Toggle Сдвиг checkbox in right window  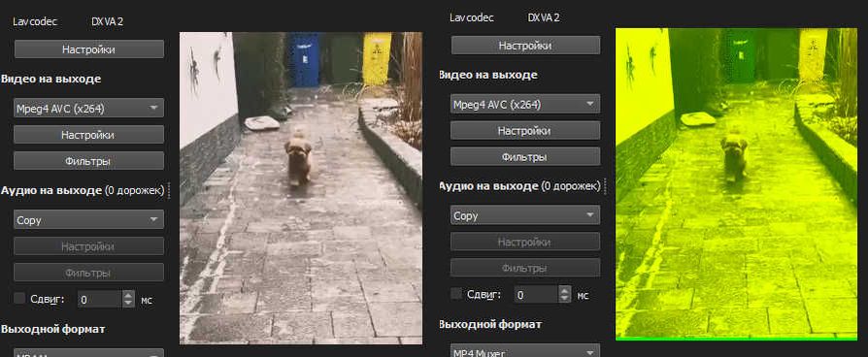(x=456, y=295)
